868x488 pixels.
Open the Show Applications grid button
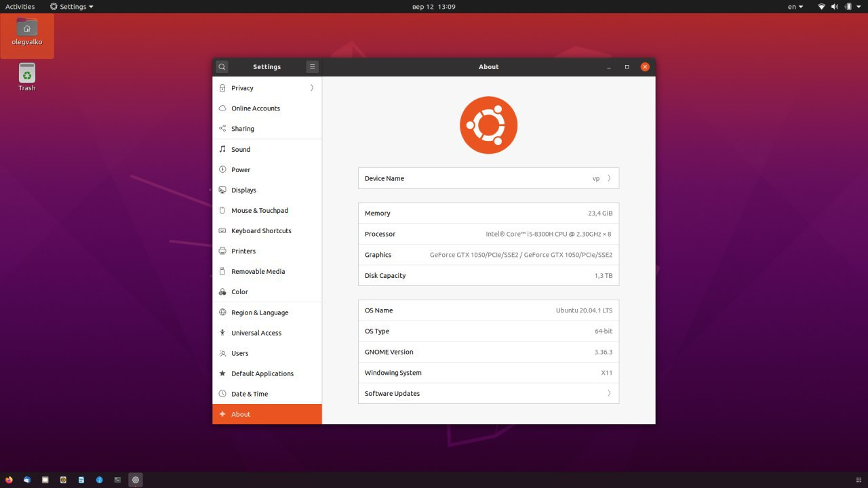[859, 480]
